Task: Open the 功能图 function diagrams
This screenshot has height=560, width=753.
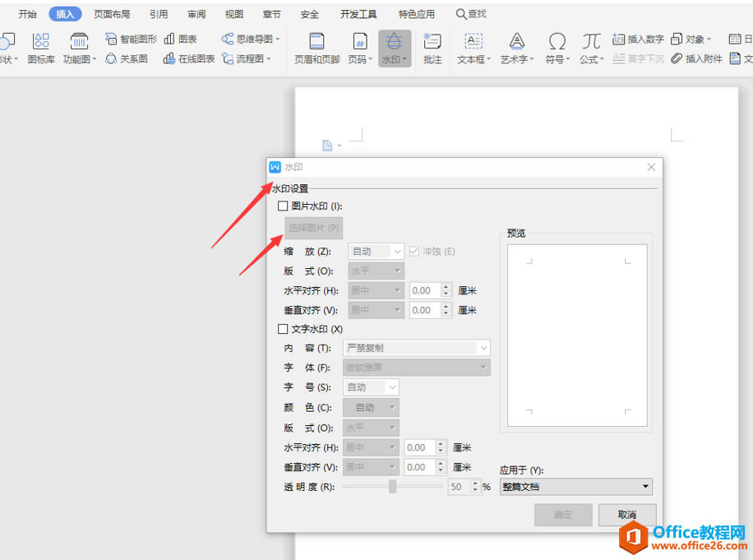Action: 79,49
